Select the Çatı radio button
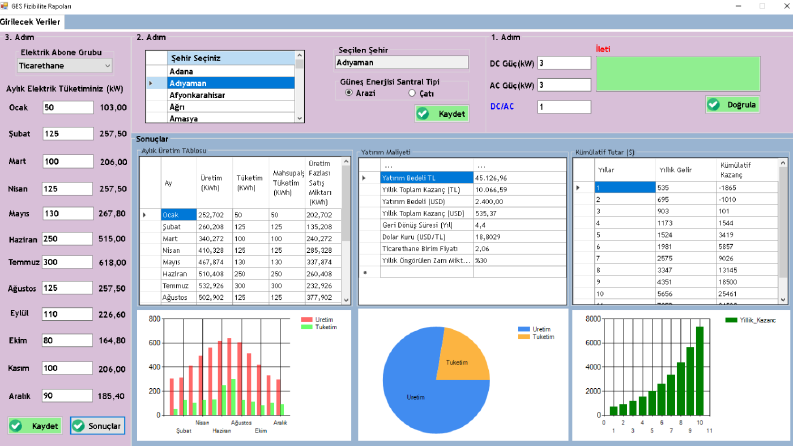This screenshot has height=446, width=793. pyautogui.click(x=412, y=93)
